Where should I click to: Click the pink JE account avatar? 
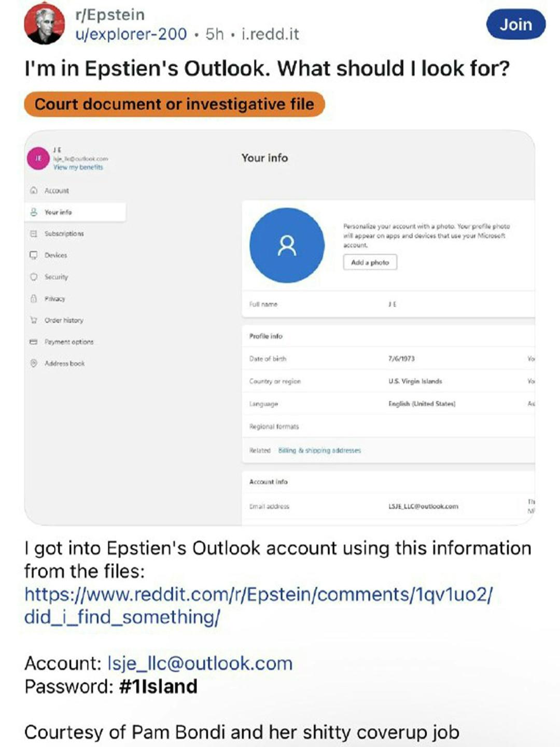click(x=38, y=158)
